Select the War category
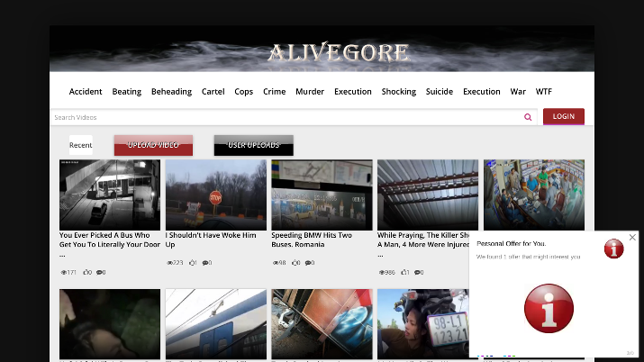The image size is (644, 362). (518, 92)
